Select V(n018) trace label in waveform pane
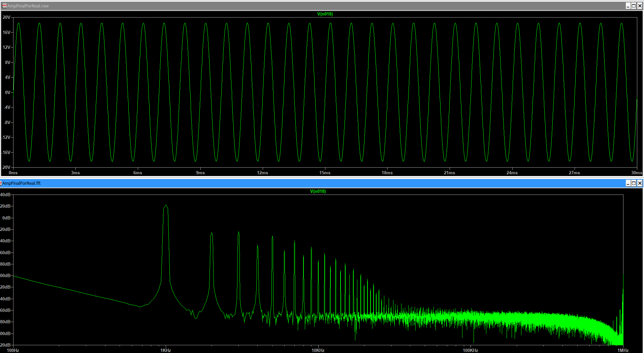This screenshot has width=644, height=353. click(x=325, y=14)
